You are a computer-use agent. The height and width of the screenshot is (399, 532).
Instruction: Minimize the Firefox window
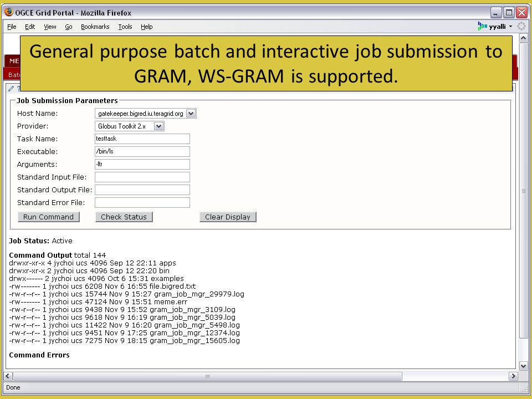tap(495, 13)
